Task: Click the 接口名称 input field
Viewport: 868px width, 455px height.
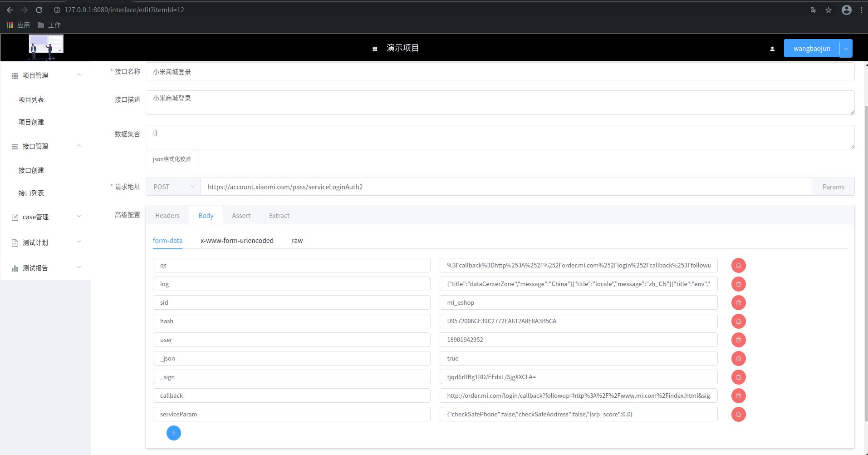Action: tap(500, 71)
